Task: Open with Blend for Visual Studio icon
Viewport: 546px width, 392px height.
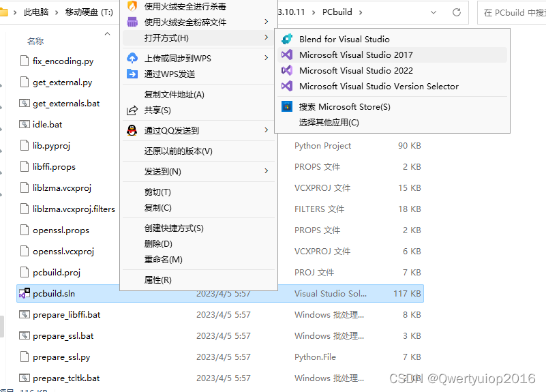Action: (x=287, y=39)
